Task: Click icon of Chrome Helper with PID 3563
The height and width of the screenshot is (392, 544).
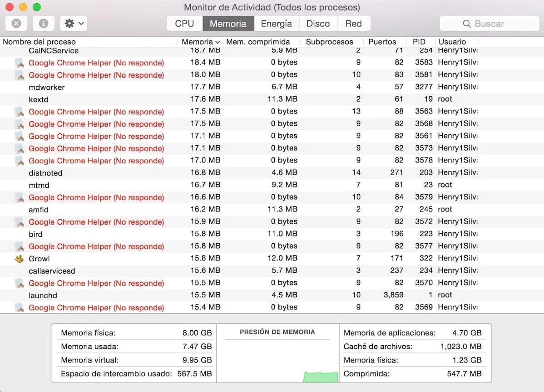Action: tap(20, 112)
